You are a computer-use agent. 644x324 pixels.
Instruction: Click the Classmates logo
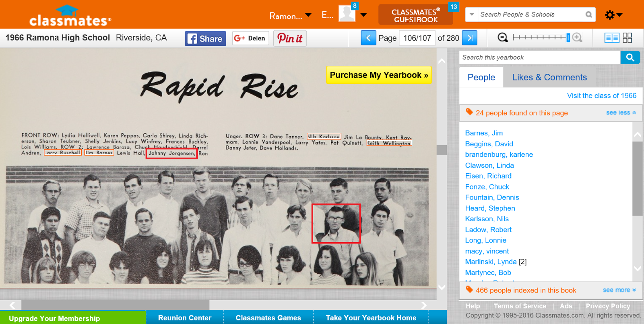(70, 15)
